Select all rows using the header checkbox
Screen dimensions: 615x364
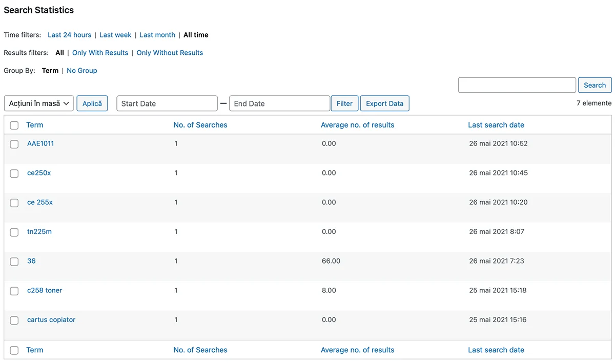[x=14, y=125]
